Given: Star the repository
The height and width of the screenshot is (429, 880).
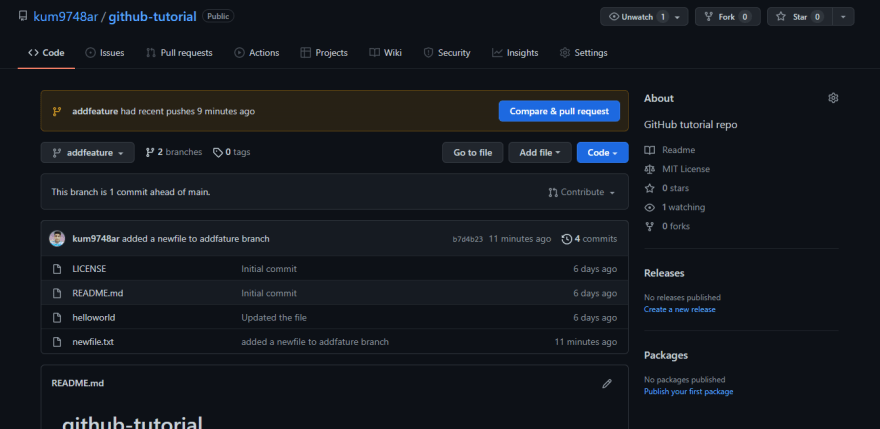Looking at the screenshot, I should pos(799,17).
